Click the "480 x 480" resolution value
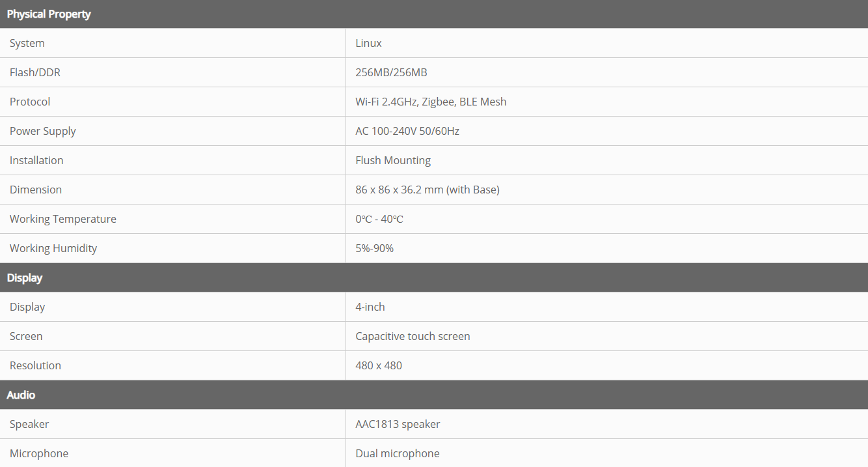Screen dimensions: 868x467 coord(379,365)
